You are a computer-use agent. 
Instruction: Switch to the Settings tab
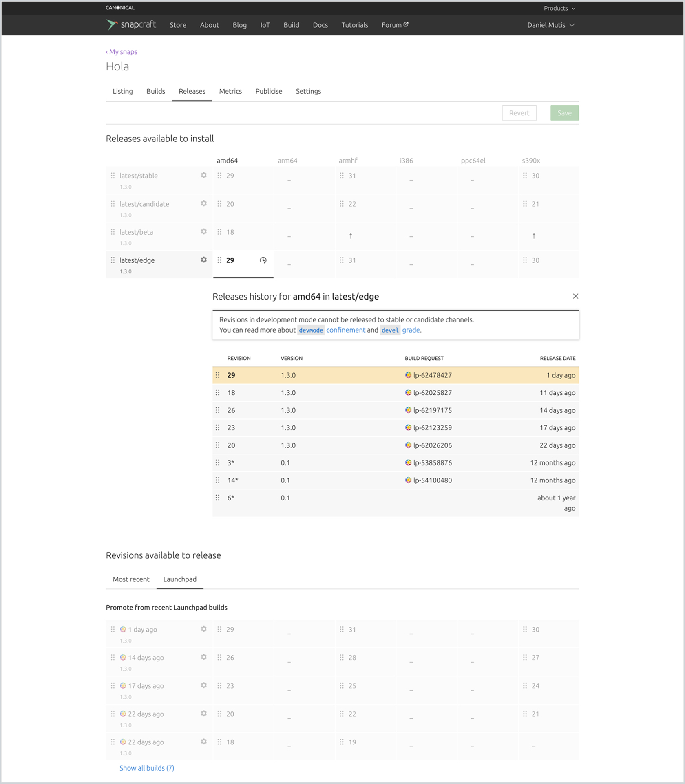308,91
